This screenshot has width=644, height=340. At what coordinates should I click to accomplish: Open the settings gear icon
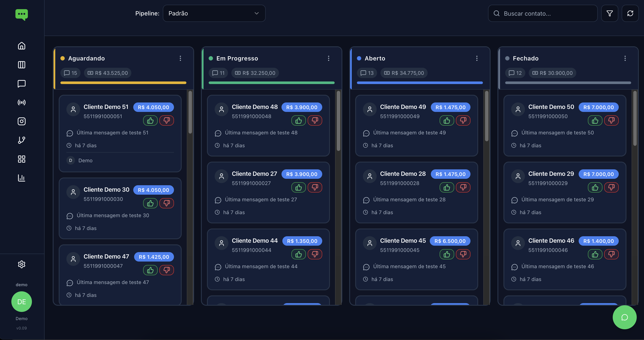point(21,264)
